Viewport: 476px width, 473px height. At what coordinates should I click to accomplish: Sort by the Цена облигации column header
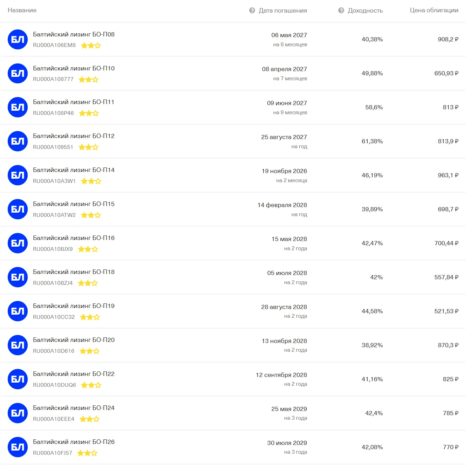[434, 10]
